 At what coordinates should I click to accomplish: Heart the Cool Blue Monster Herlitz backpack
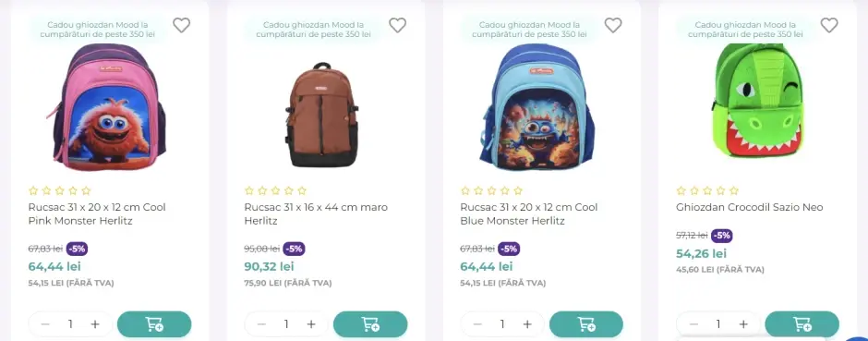[613, 25]
